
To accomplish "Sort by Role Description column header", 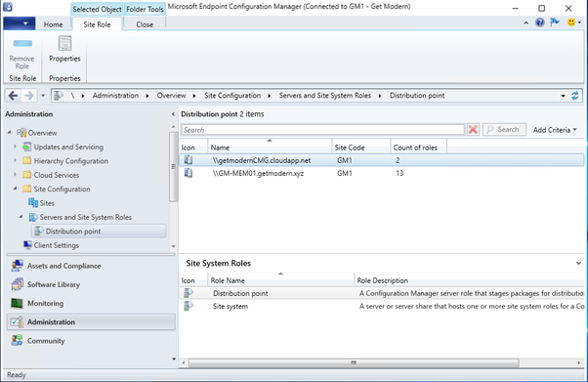I will pyautogui.click(x=469, y=280).
